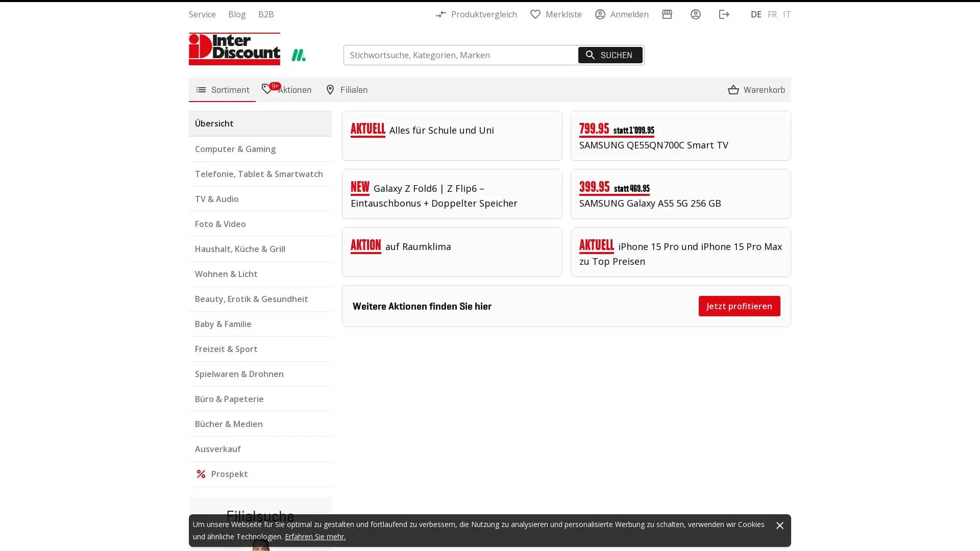Open Computer & Gaming category
Image resolution: width=980 pixels, height=551 pixels.
point(260,149)
